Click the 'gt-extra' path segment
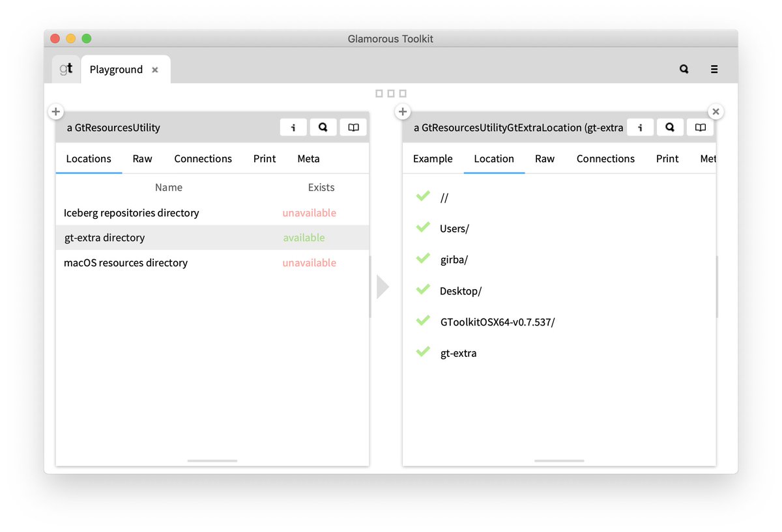The height and width of the screenshot is (532, 782). click(x=459, y=354)
